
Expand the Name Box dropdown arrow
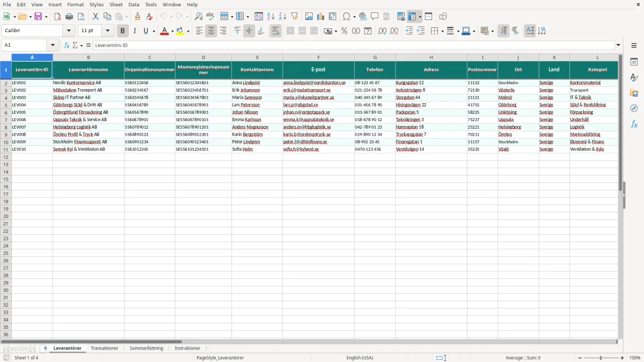tap(53, 45)
